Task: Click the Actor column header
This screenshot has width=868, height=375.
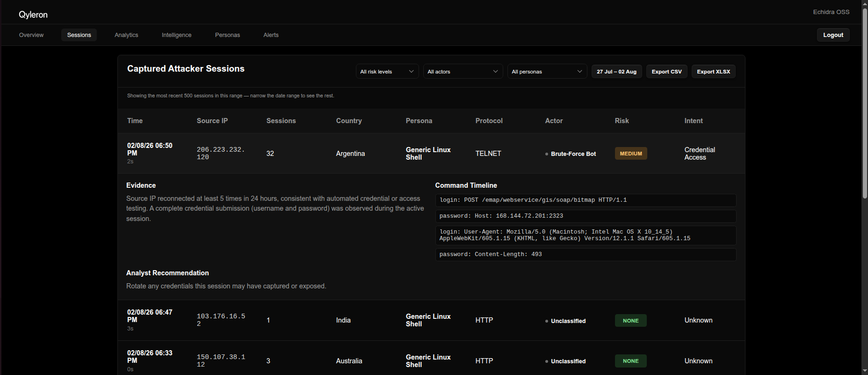Action: tap(554, 121)
